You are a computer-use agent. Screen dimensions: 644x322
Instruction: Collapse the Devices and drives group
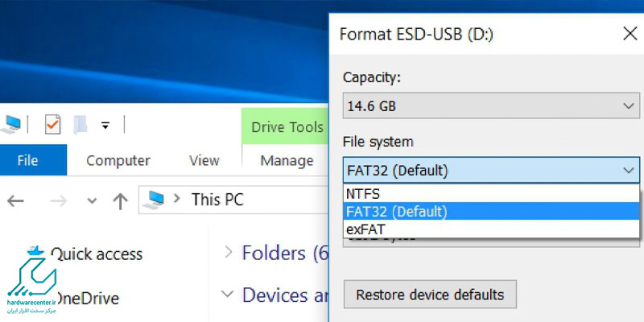(228, 295)
